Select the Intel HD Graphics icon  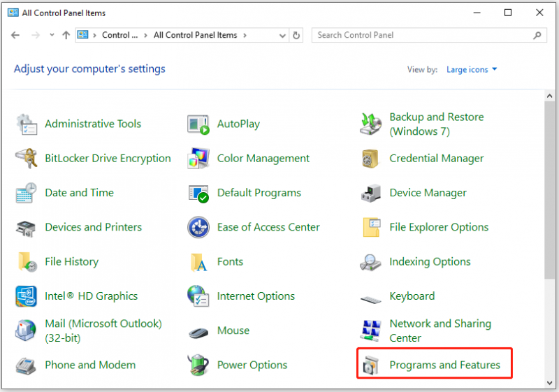click(26, 296)
